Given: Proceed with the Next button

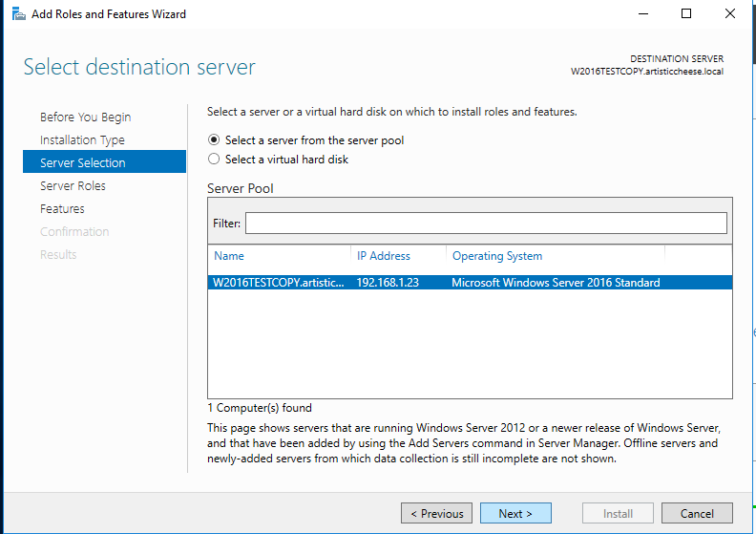Looking at the screenshot, I should [515, 513].
